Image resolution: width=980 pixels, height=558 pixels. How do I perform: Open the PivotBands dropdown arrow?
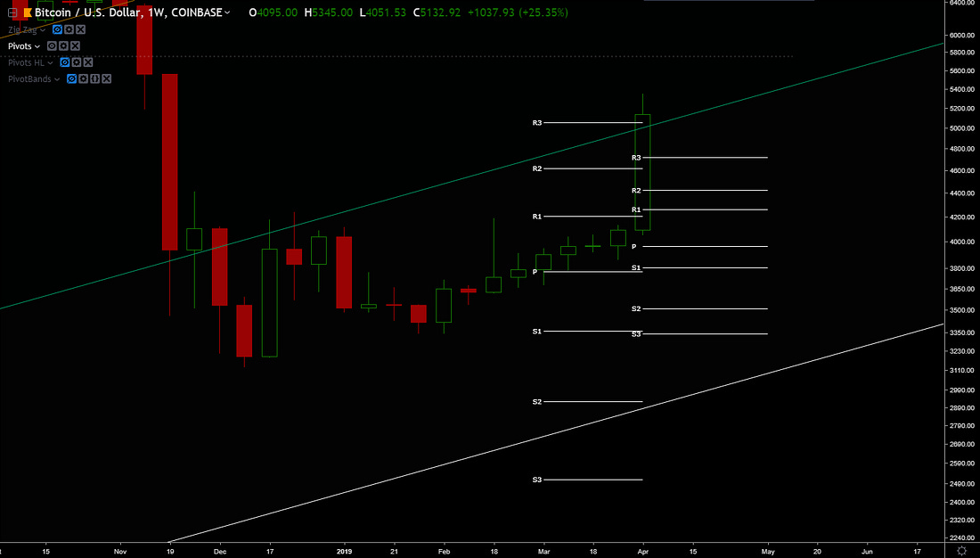(57, 80)
